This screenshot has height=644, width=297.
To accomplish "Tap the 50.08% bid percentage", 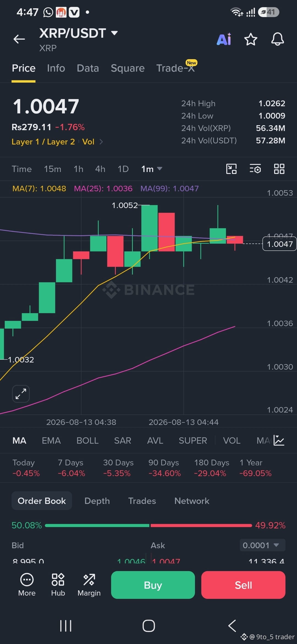I will point(27,525).
